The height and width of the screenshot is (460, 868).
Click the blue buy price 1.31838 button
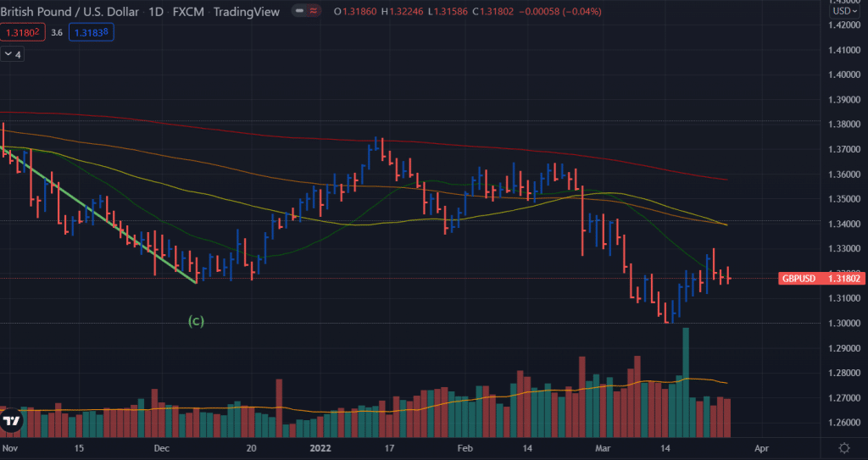coord(92,33)
